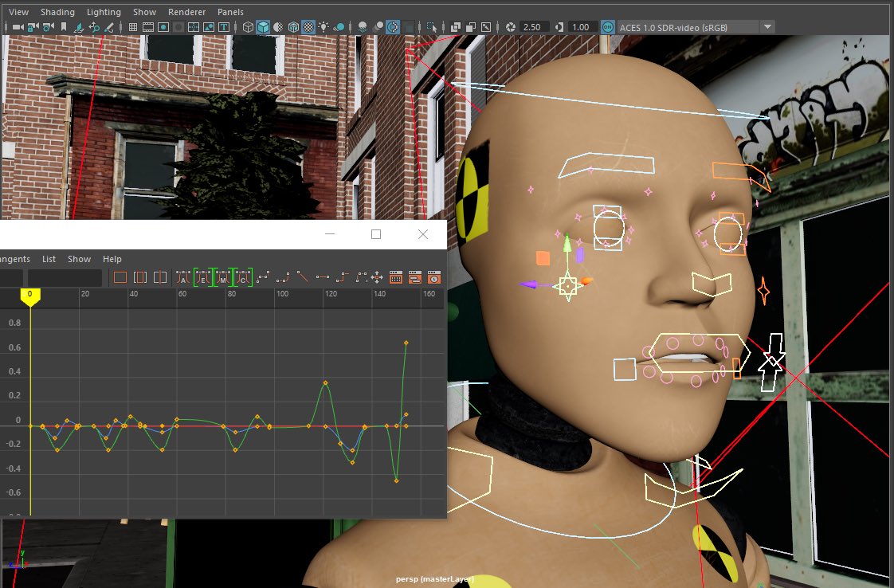Screen dimensions: 894x588
Task: Click the camera Bookmarks icon
Action: [x=63, y=27]
